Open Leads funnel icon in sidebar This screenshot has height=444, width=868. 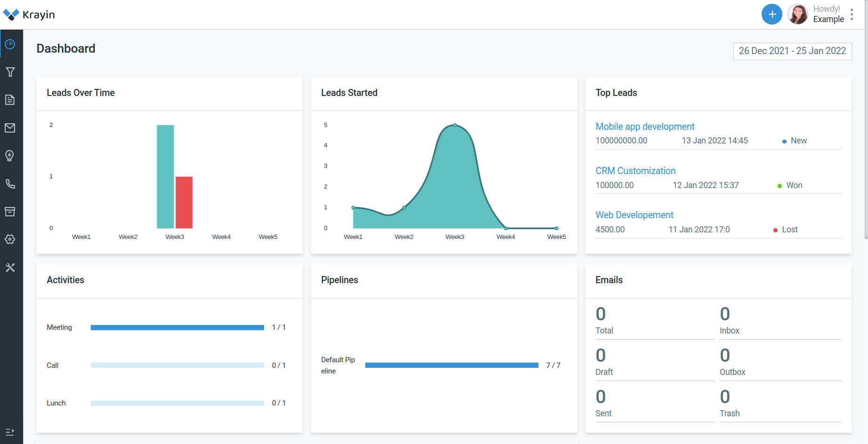tap(10, 72)
